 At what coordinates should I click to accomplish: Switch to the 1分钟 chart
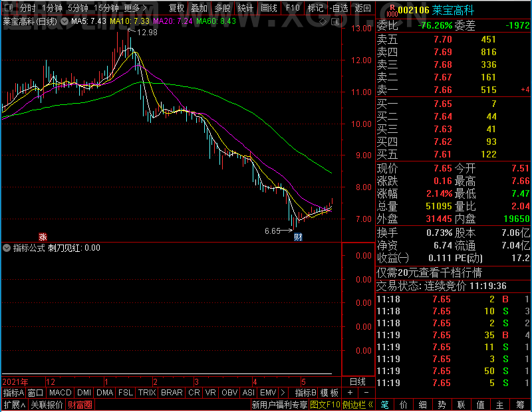click(x=52, y=8)
